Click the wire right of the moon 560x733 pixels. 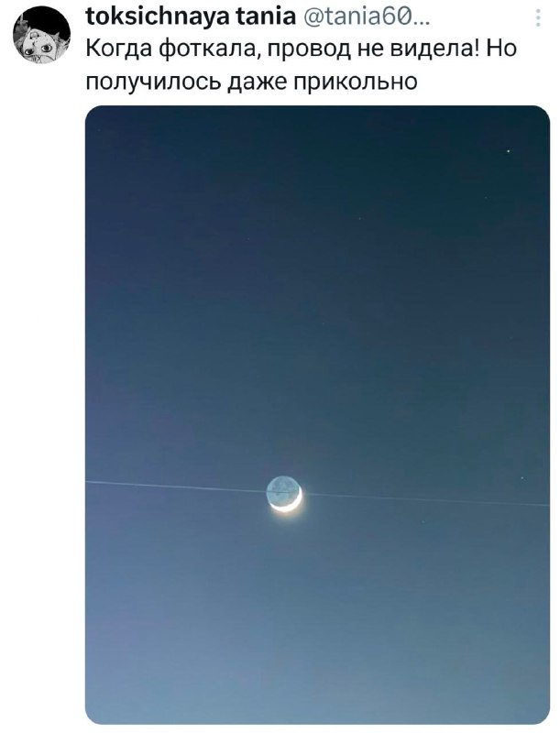pyautogui.click(x=422, y=499)
